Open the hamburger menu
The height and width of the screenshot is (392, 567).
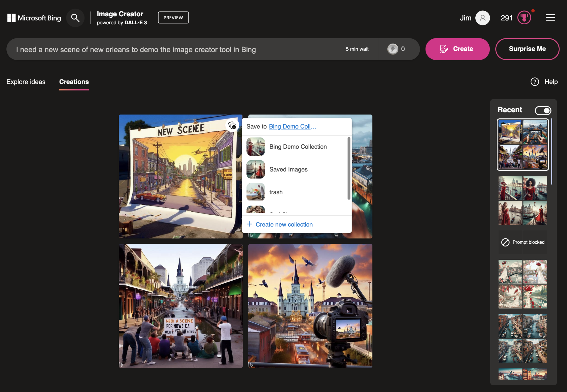pyautogui.click(x=550, y=17)
